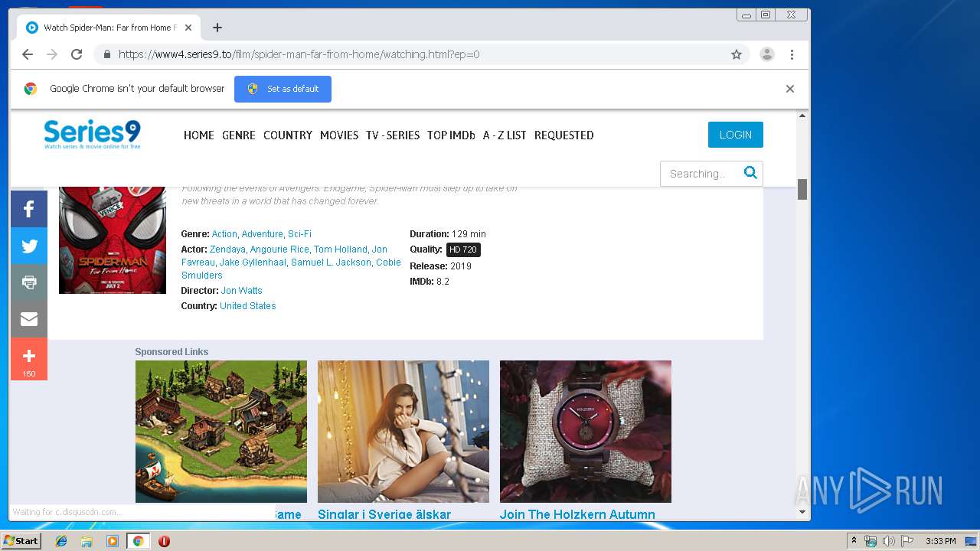The height and width of the screenshot is (551, 980).
Task: Open a new tab with the plus button
Action: pyautogui.click(x=217, y=28)
